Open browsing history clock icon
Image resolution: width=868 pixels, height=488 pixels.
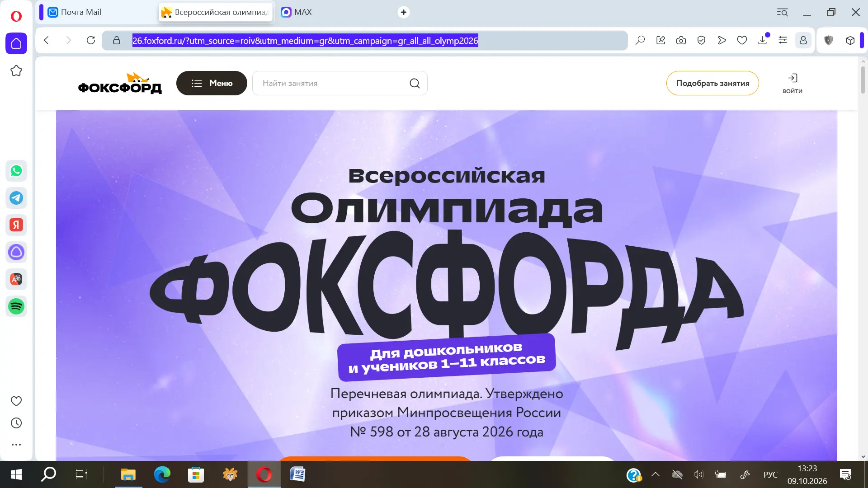coord(16,423)
